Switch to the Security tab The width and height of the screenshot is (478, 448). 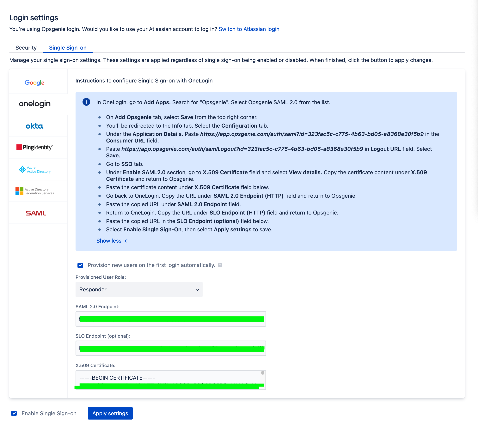tap(26, 48)
